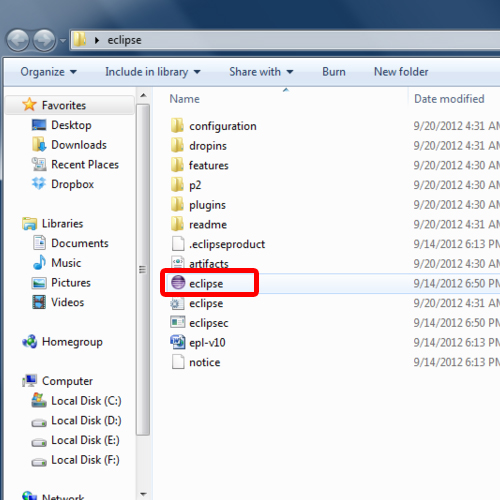
Task: Click the Homegroup icon
Action: click(x=29, y=342)
